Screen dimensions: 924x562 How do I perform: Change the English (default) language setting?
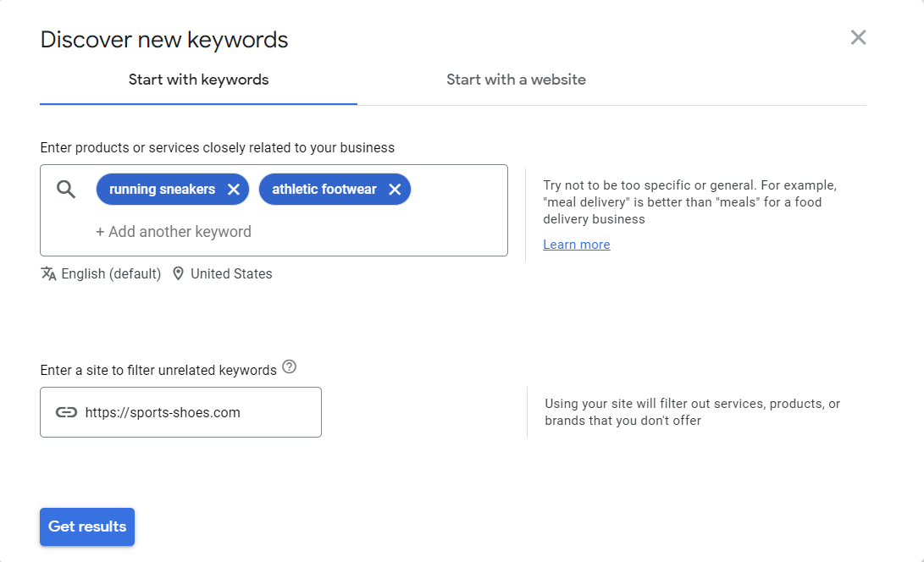(x=111, y=273)
